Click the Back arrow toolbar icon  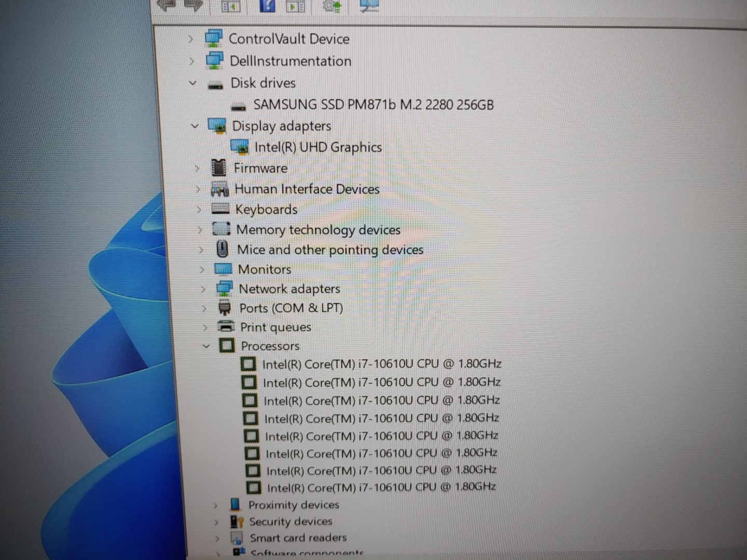[167, 5]
